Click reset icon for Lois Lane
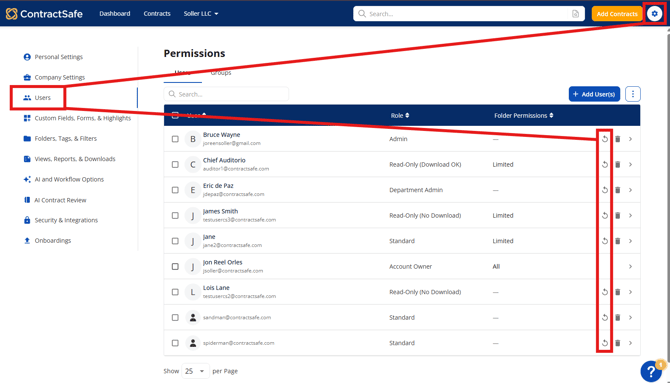The image size is (670, 383). click(x=605, y=292)
